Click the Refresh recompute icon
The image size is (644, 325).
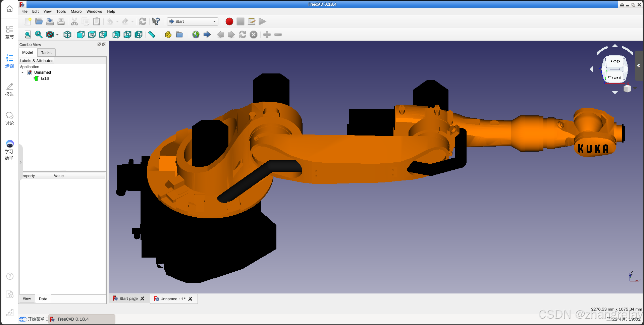coord(143,21)
